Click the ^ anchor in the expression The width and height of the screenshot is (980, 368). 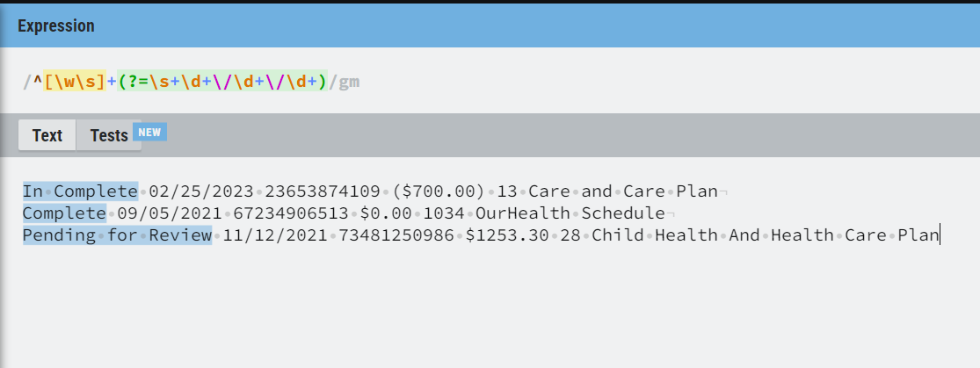coord(38,82)
